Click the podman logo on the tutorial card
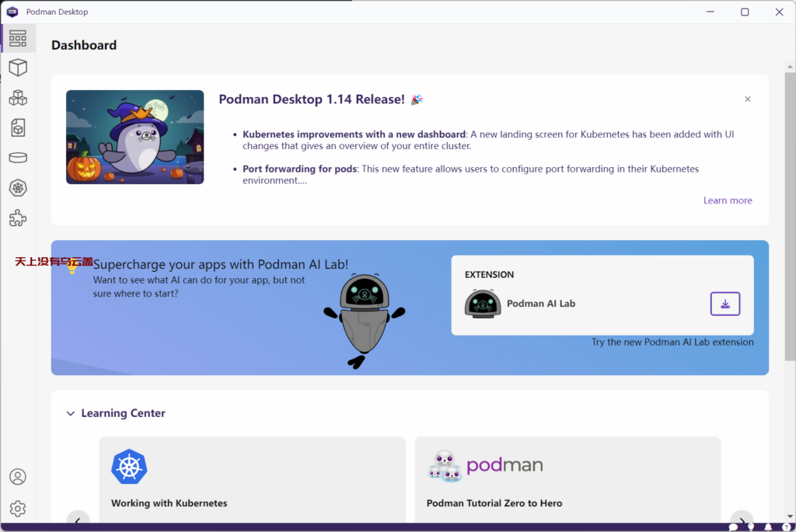Viewport: 796px width, 532px height. pos(485,465)
